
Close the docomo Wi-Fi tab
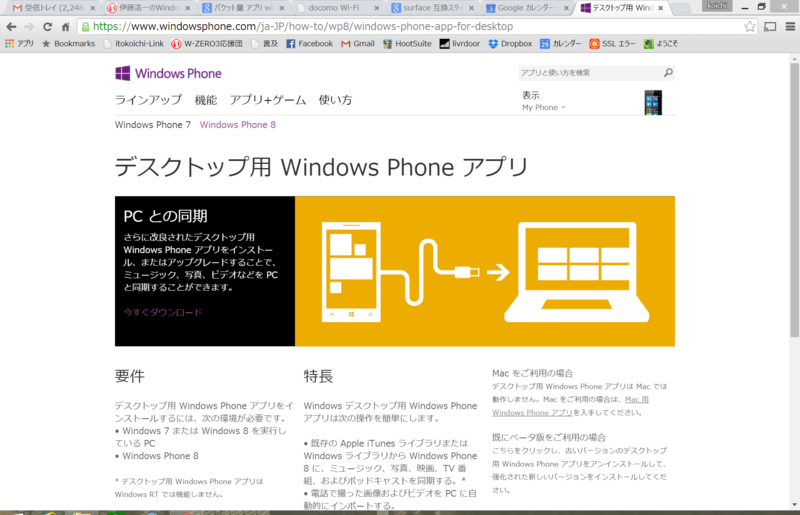pyautogui.click(x=377, y=8)
